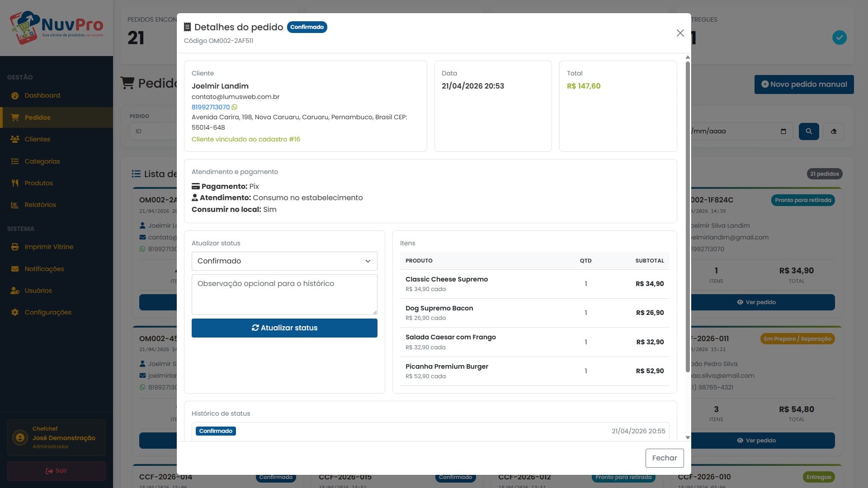Click the Pedidos cart icon in sidebar

(x=15, y=117)
